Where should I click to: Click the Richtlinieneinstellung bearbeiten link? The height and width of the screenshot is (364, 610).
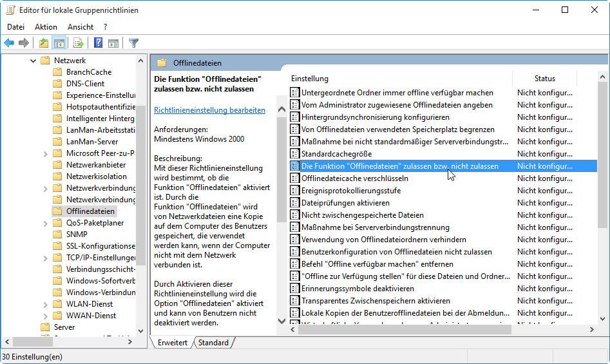[x=210, y=110]
